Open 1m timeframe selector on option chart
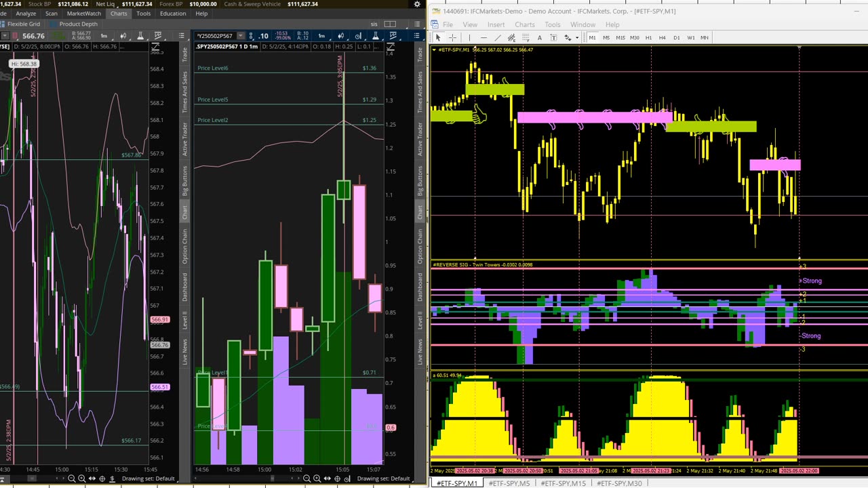The image size is (868, 488). point(321,36)
